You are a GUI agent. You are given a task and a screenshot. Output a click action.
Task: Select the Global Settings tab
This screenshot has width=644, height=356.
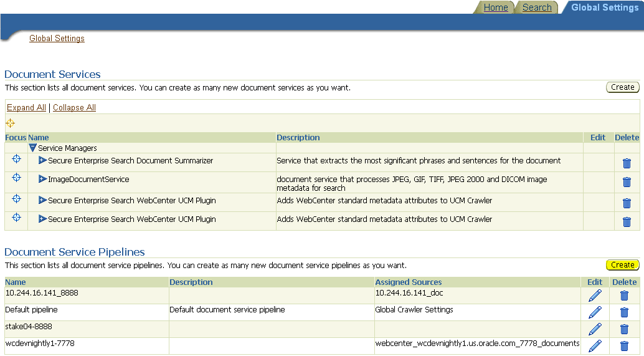tap(605, 7)
